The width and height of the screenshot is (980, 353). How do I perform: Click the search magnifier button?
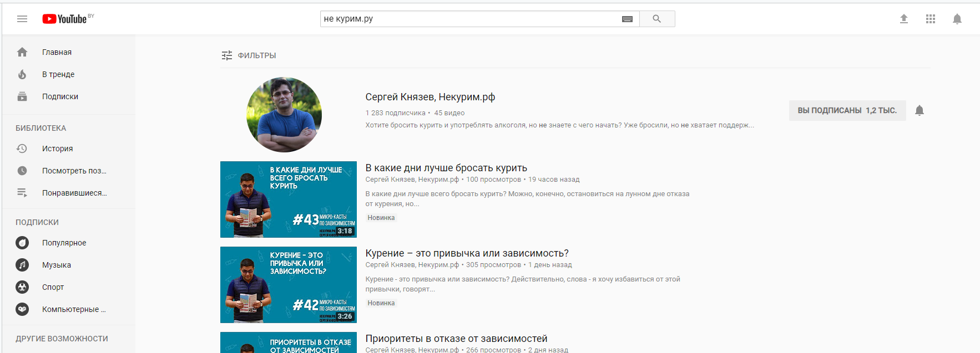657,19
